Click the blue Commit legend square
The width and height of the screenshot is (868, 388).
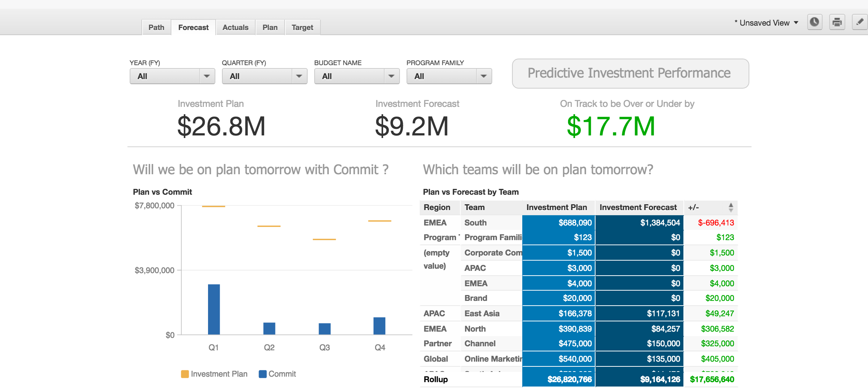262,374
